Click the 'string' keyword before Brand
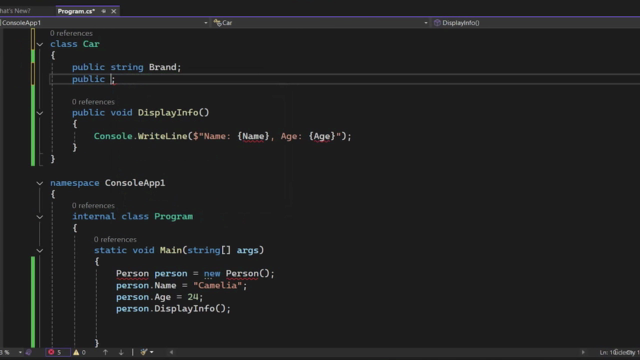640x360 pixels. (127, 67)
